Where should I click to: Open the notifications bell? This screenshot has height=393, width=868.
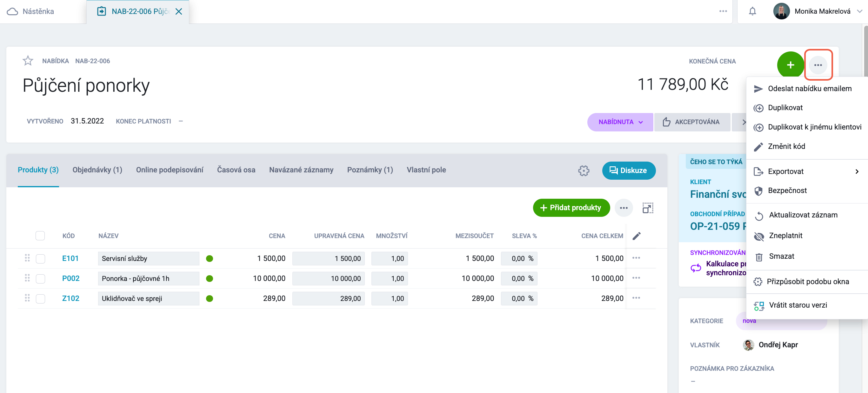[752, 11]
